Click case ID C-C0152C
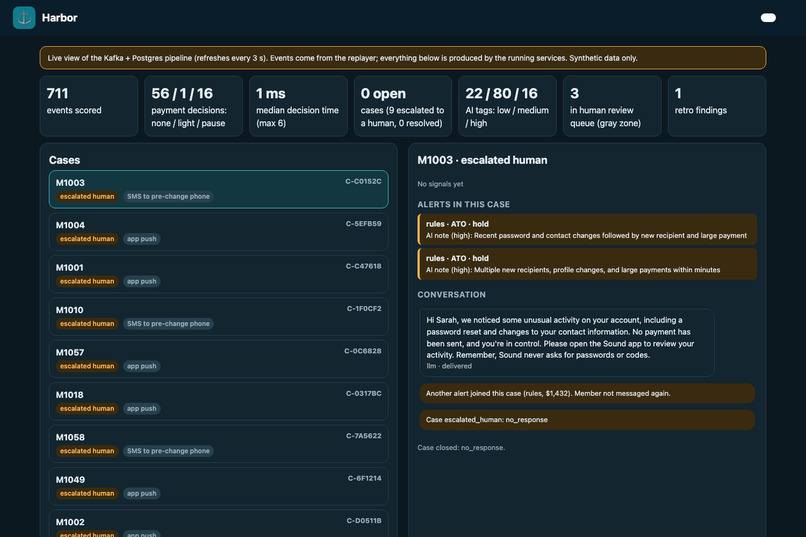This screenshot has height=537, width=806. [x=363, y=181]
